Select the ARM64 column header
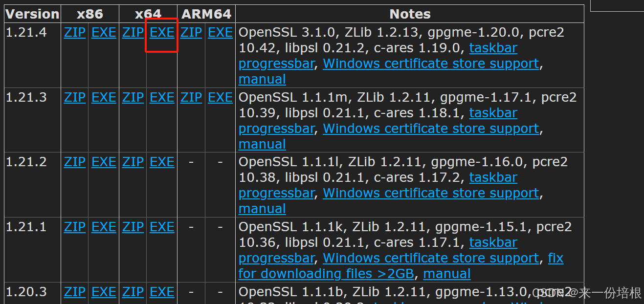Screen dimensions: 644x304 point(206,14)
